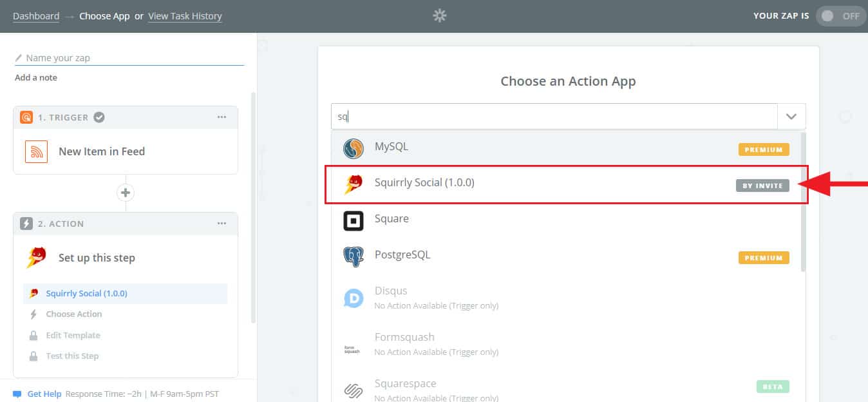Go to the Dashboard link

tap(36, 16)
